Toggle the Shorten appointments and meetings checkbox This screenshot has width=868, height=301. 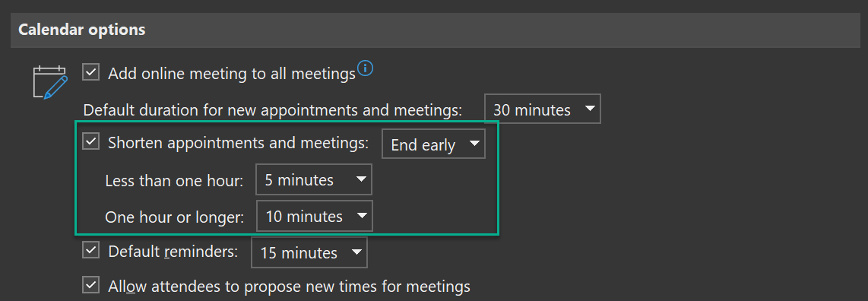[x=90, y=141]
